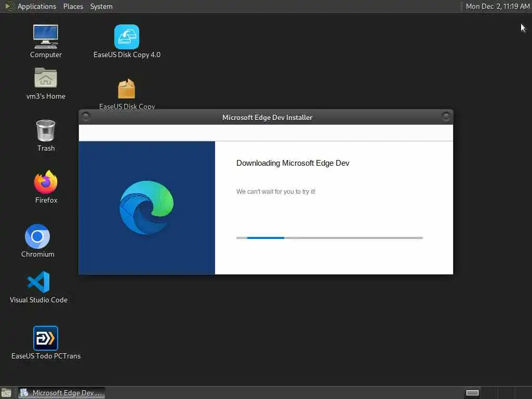Select Microsoft Edge Dev taskbar entry
Image resolution: width=532 pixels, height=399 pixels.
tap(61, 393)
